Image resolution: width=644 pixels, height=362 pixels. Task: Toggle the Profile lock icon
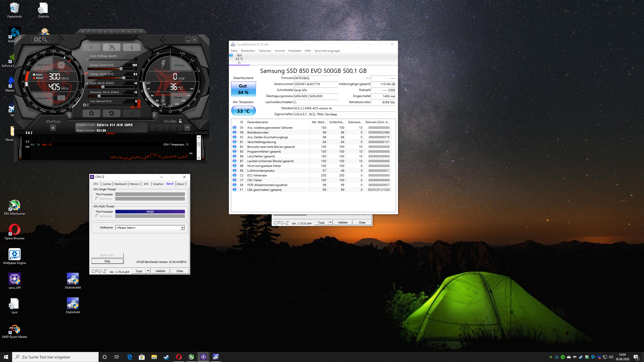180,121
